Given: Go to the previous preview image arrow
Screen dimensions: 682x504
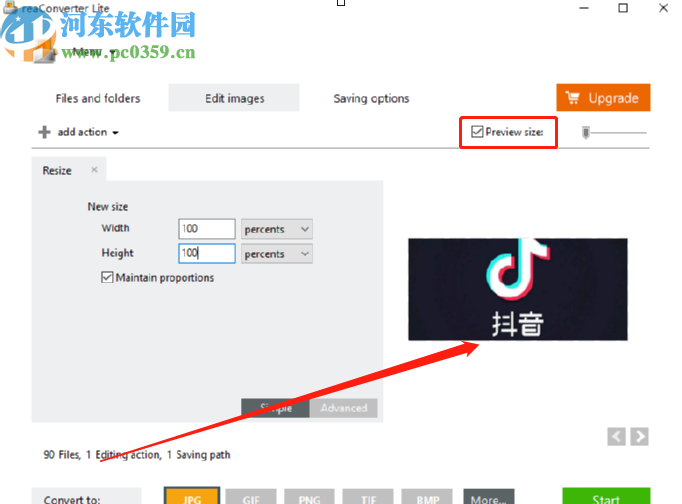Looking at the screenshot, I should 616,436.
